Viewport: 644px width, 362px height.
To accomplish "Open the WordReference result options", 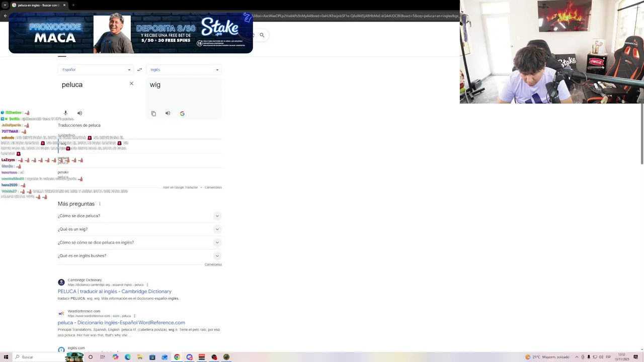I will tap(134, 316).
